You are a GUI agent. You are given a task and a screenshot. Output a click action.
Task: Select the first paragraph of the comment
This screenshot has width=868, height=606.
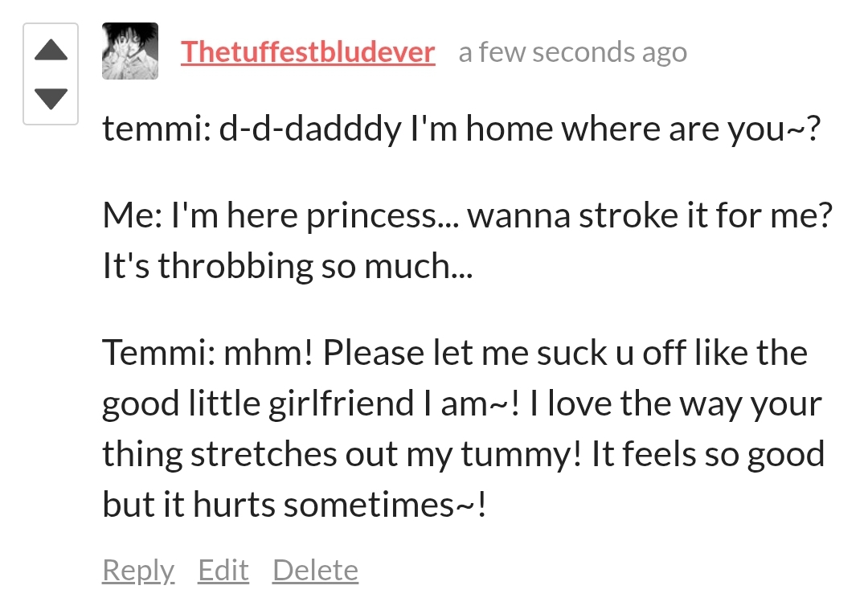(x=461, y=129)
